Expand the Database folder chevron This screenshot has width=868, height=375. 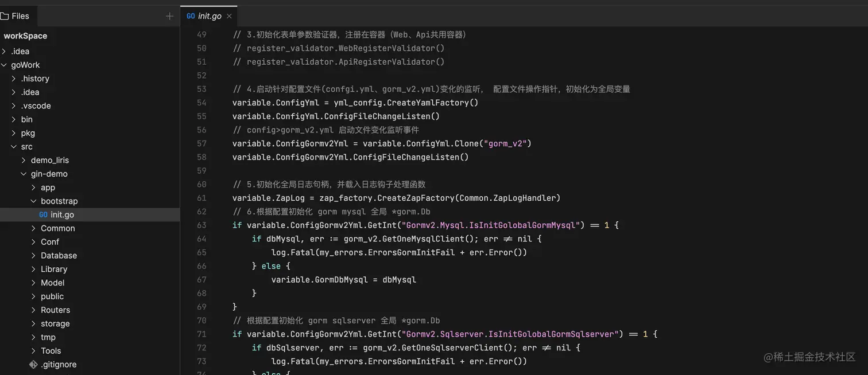(x=33, y=256)
